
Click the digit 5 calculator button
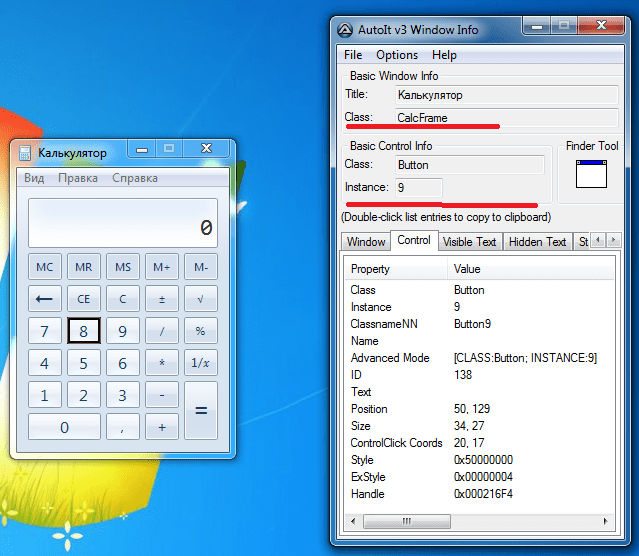pyautogui.click(x=84, y=363)
